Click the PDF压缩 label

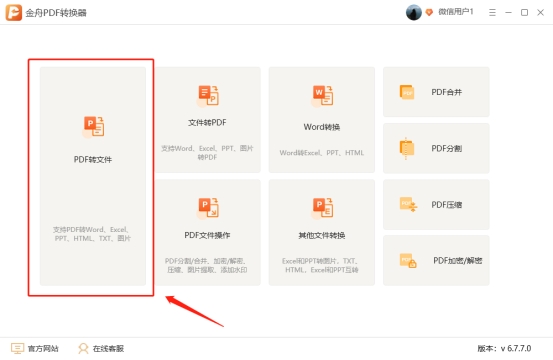[x=446, y=205]
